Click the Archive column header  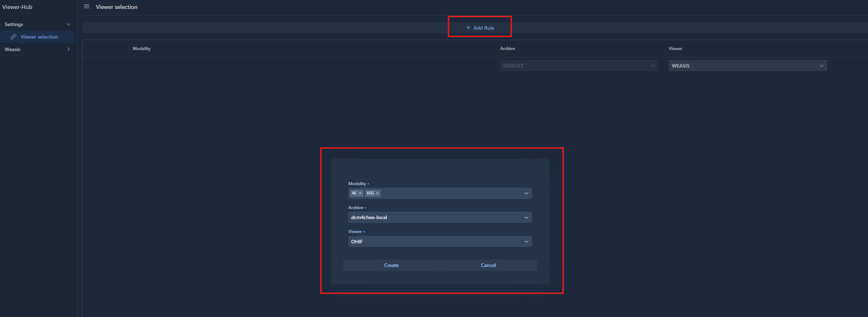click(x=507, y=49)
